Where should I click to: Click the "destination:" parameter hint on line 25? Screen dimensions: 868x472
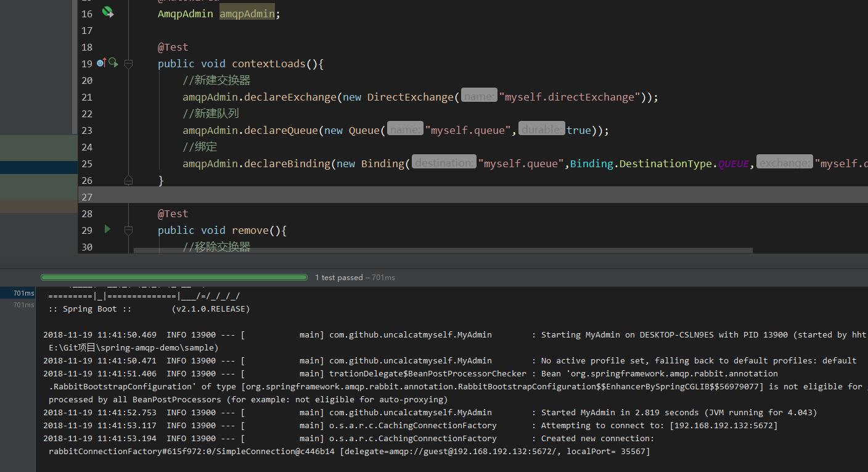click(444, 164)
